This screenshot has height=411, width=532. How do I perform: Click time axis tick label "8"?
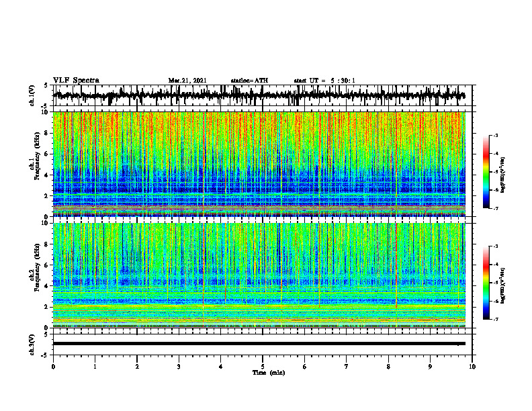[388, 367]
